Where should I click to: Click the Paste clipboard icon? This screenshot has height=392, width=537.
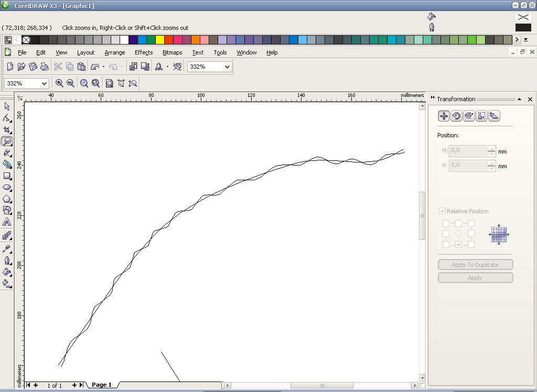click(81, 67)
